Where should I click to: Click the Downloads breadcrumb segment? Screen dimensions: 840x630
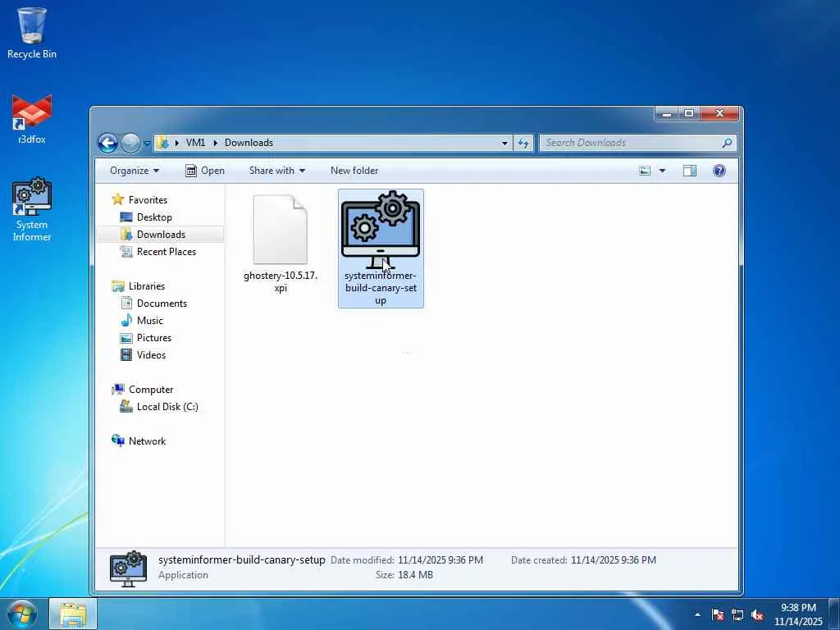click(249, 143)
